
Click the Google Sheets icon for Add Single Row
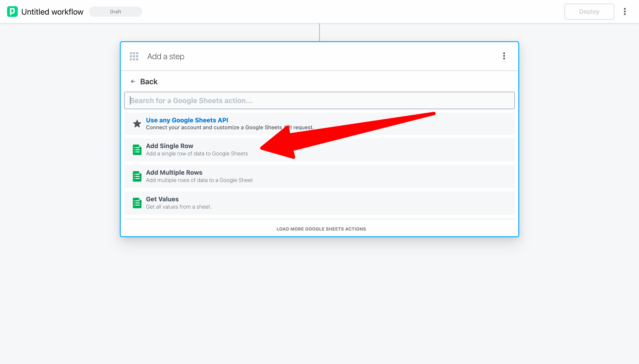137,150
